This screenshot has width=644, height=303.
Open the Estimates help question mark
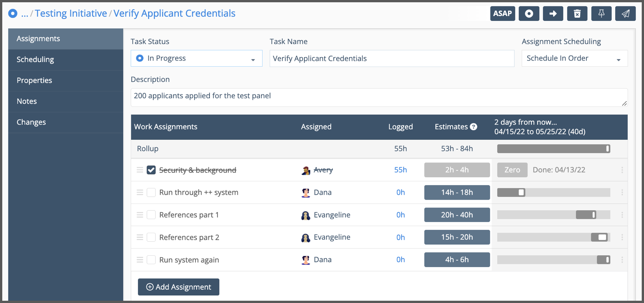(x=474, y=127)
